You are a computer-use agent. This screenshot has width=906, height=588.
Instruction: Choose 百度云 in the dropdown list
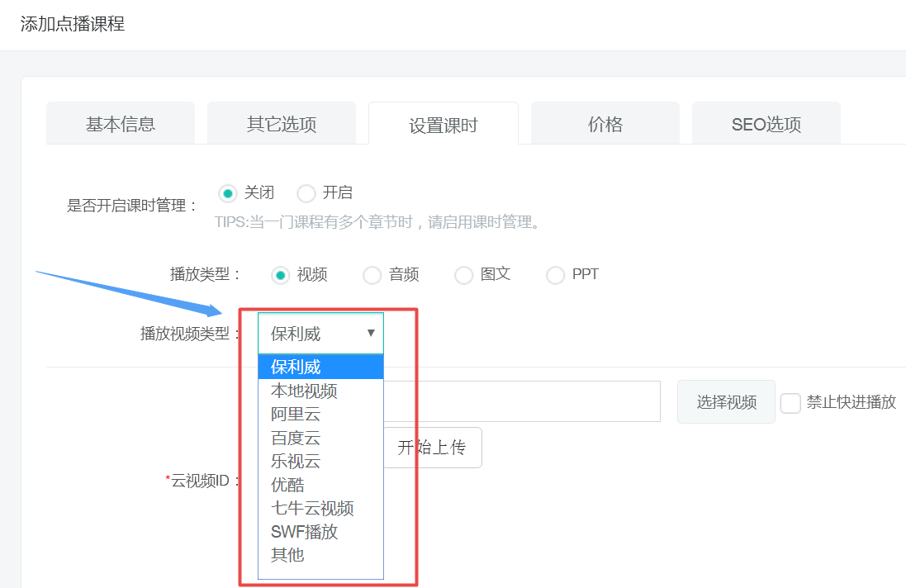click(296, 438)
